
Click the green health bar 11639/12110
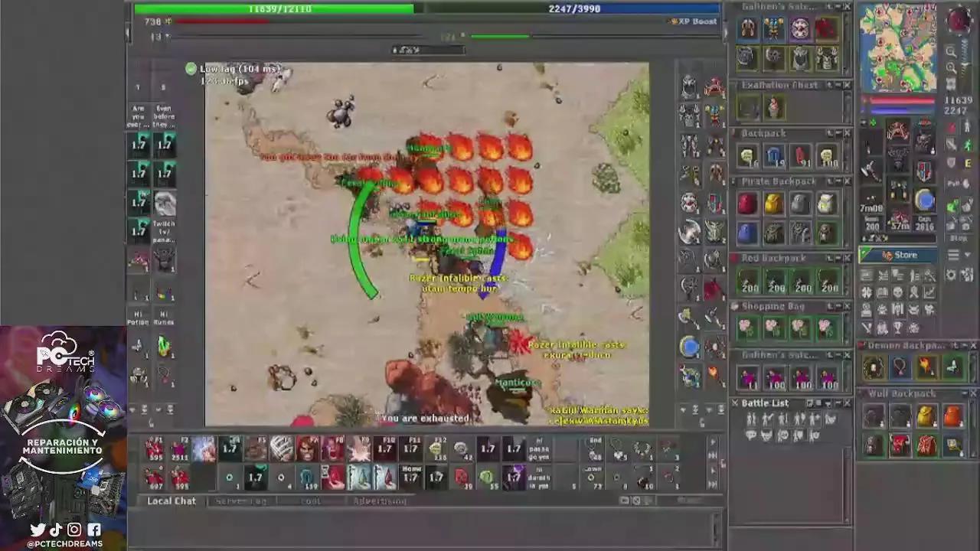click(x=274, y=8)
